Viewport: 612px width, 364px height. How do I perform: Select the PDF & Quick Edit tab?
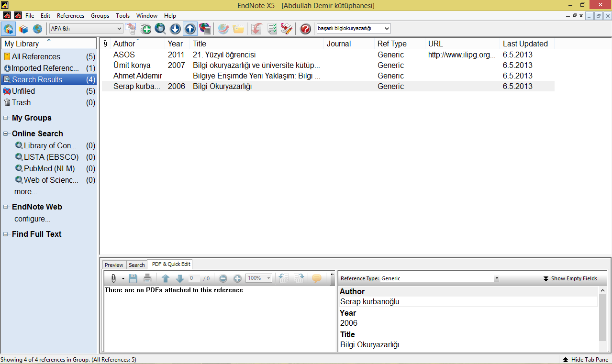(x=170, y=264)
